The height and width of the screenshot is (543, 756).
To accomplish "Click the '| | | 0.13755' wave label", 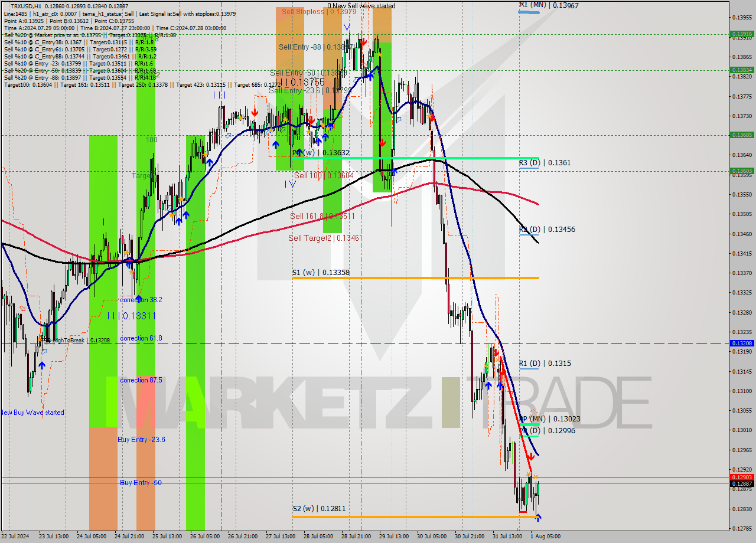I will tap(300, 82).
